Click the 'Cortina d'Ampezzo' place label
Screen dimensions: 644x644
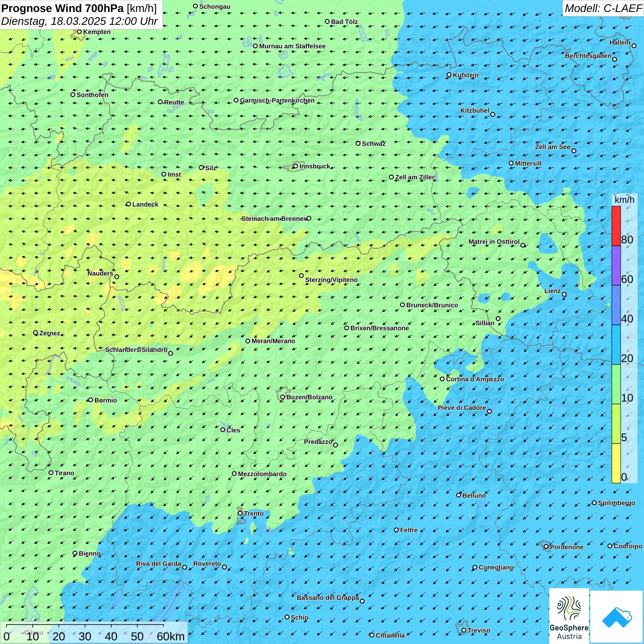(x=475, y=379)
